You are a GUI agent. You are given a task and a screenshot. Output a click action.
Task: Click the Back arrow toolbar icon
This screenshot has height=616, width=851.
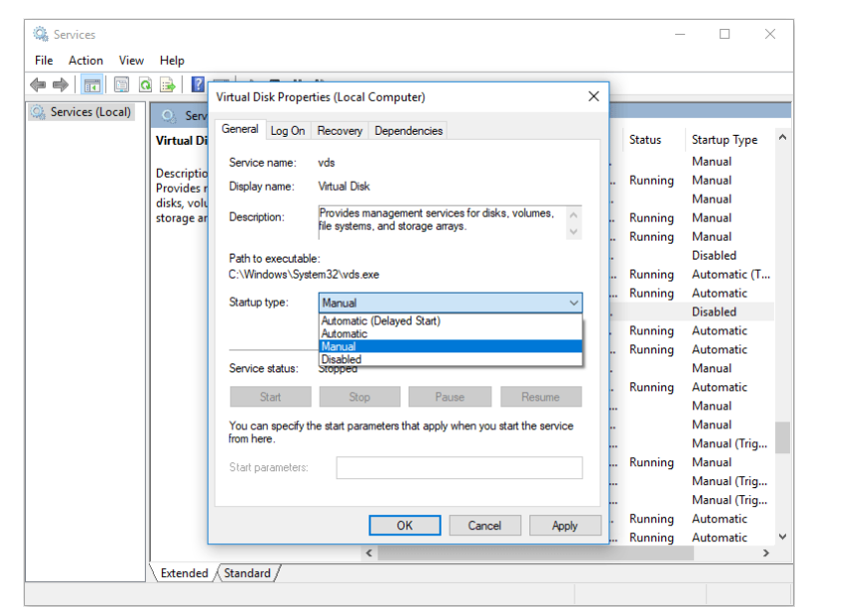point(38,85)
